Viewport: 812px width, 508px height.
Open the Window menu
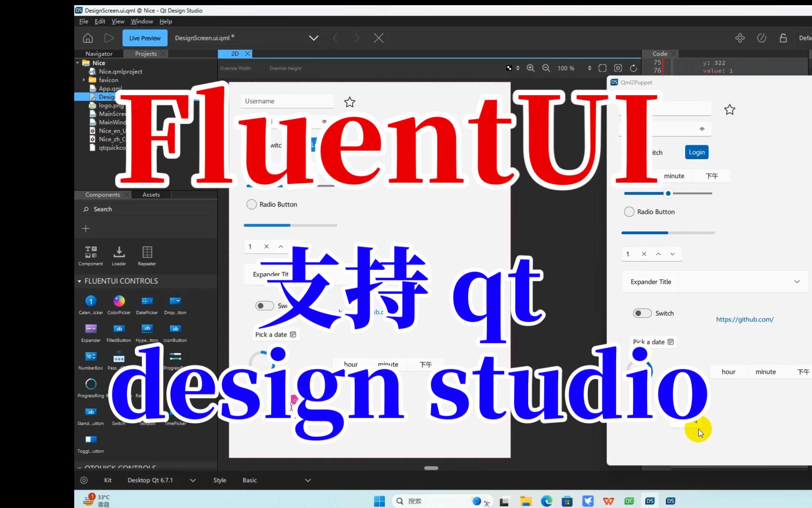142,22
